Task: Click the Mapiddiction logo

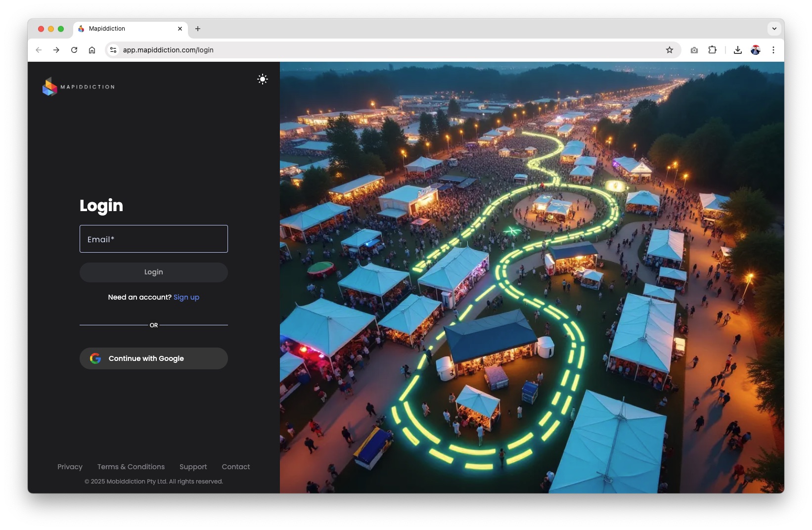Action: pyautogui.click(x=79, y=87)
